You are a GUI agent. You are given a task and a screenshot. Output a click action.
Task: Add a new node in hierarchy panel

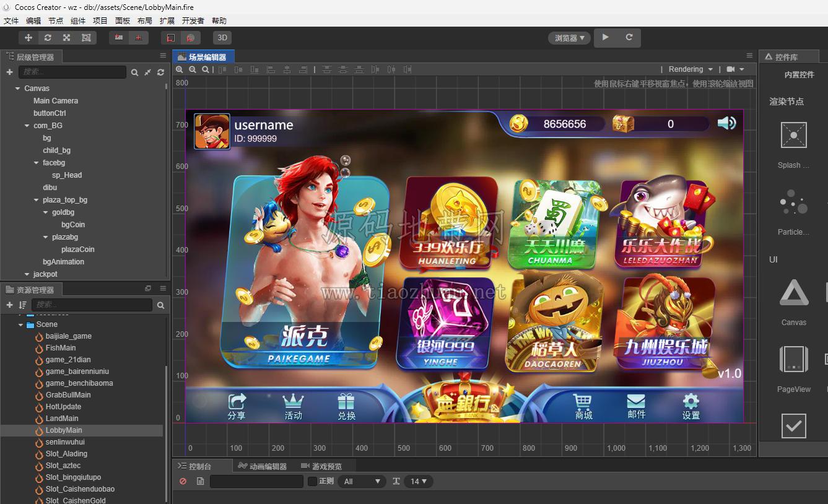point(9,72)
